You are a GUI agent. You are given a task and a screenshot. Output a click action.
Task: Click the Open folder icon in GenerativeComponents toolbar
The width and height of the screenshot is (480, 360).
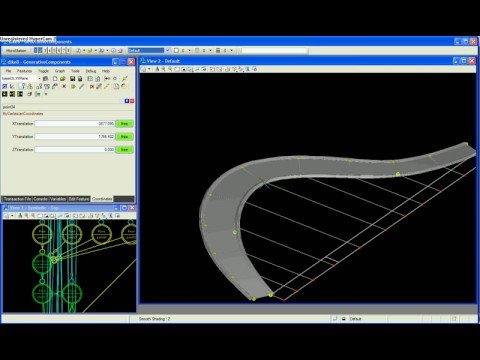coord(62,78)
